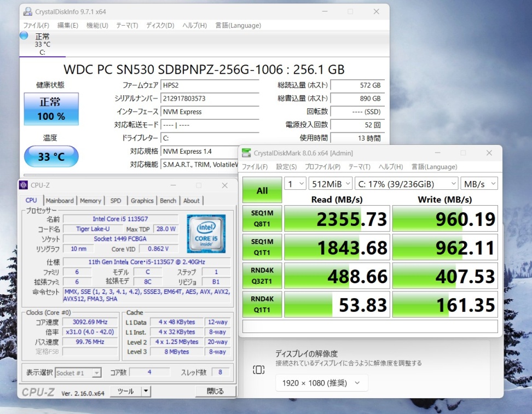Click the Intel Core i5 logo in CPU-Z
532x414 pixels.
click(x=206, y=234)
